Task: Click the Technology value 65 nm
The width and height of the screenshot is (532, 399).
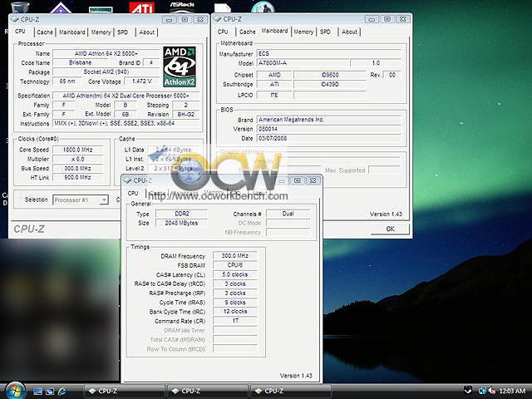Action: (67, 81)
